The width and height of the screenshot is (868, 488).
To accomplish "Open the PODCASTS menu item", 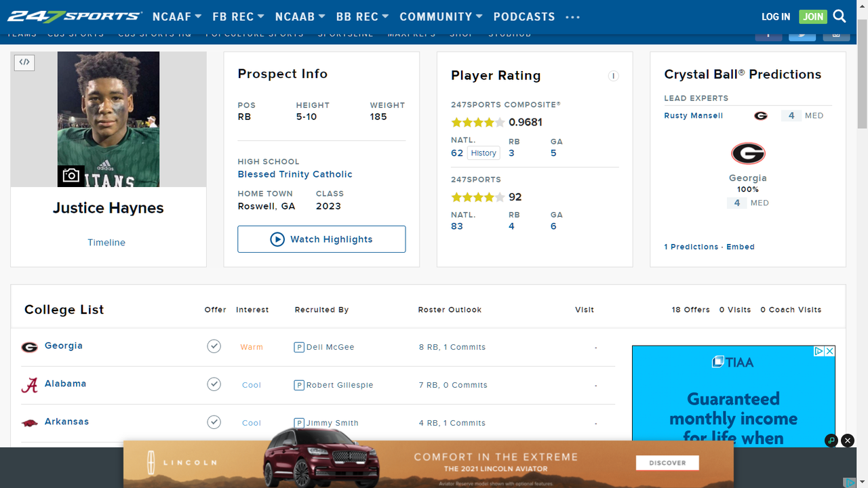I will tap(524, 16).
